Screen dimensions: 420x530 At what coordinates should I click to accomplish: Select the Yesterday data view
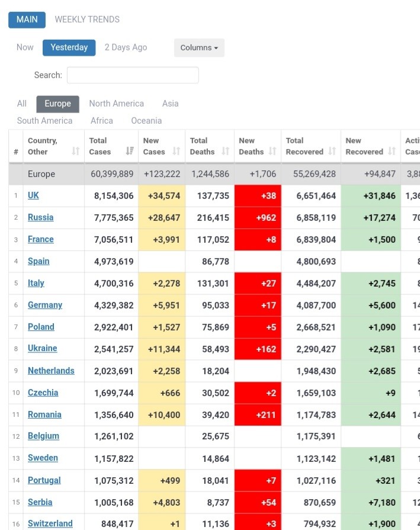[69, 47]
